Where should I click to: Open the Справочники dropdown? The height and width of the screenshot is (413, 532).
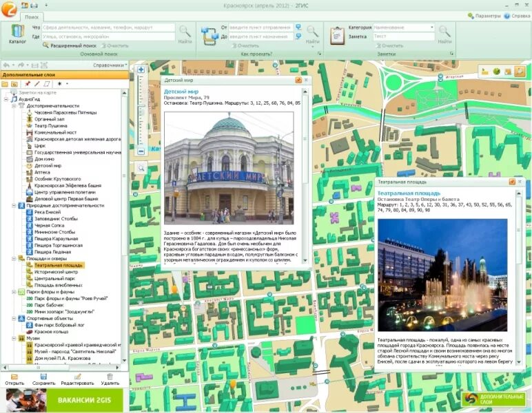pyautogui.click(x=110, y=65)
